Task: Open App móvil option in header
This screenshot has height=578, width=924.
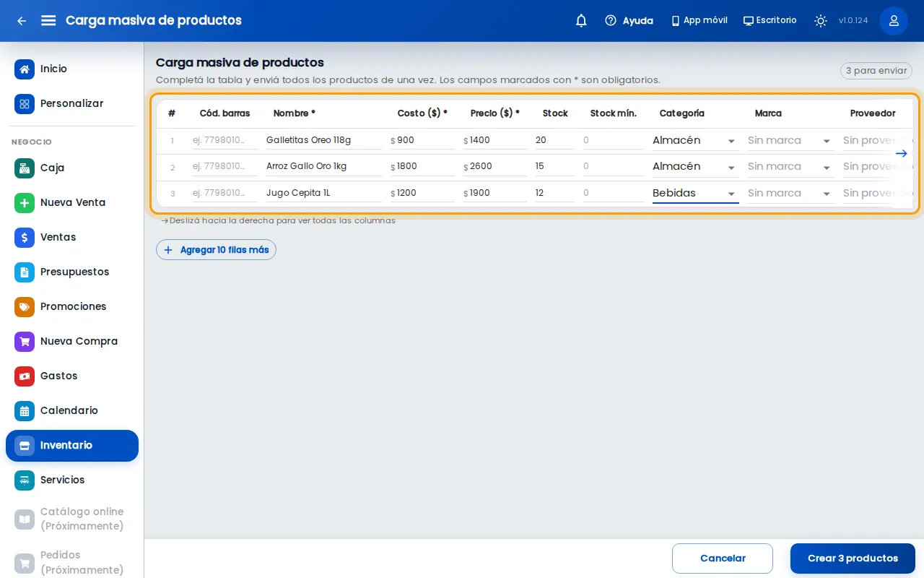Action: pos(699,21)
